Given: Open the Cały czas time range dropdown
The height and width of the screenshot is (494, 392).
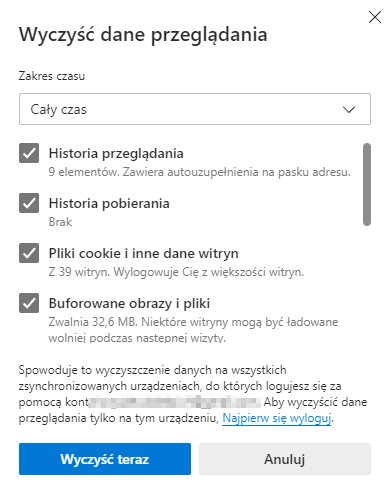Looking at the screenshot, I should click(x=195, y=109).
